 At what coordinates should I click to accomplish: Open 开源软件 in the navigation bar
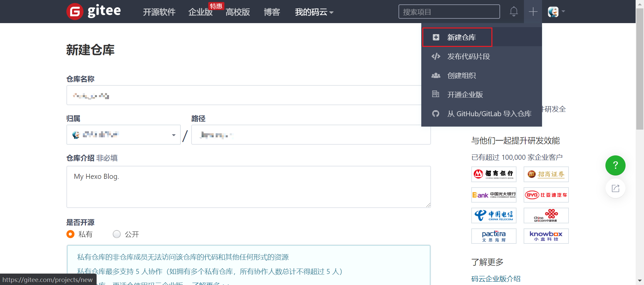coord(159,12)
